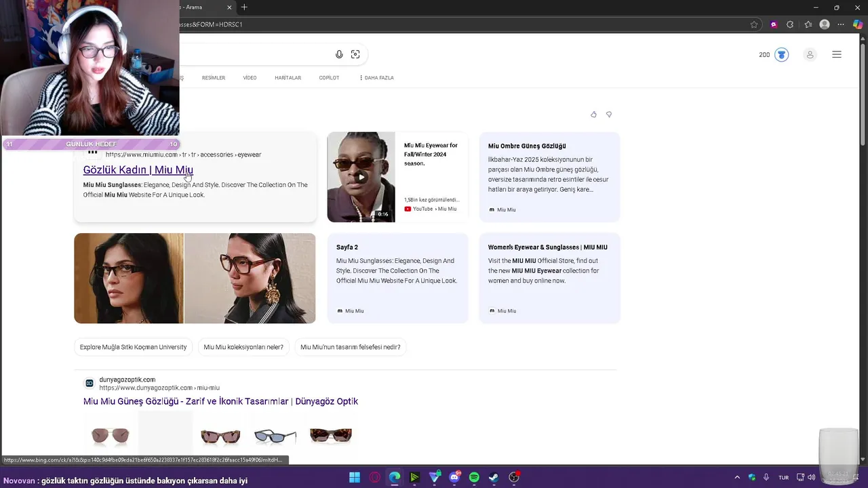Image resolution: width=868 pixels, height=488 pixels.
Task: Click the 200 Rewards points count
Action: pos(764,55)
